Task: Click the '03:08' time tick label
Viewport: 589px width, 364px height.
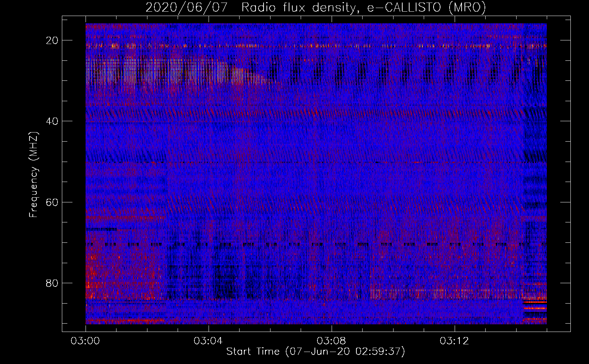Action: tap(331, 341)
